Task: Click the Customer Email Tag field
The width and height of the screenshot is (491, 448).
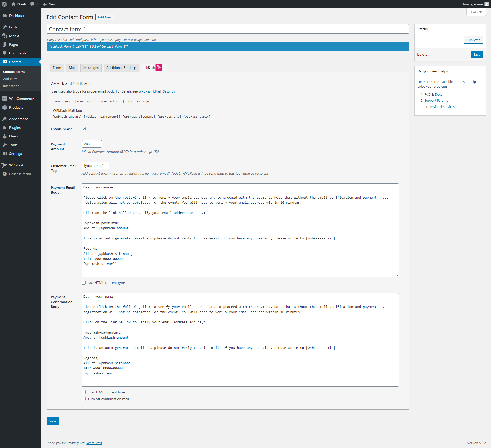Action: (95, 166)
